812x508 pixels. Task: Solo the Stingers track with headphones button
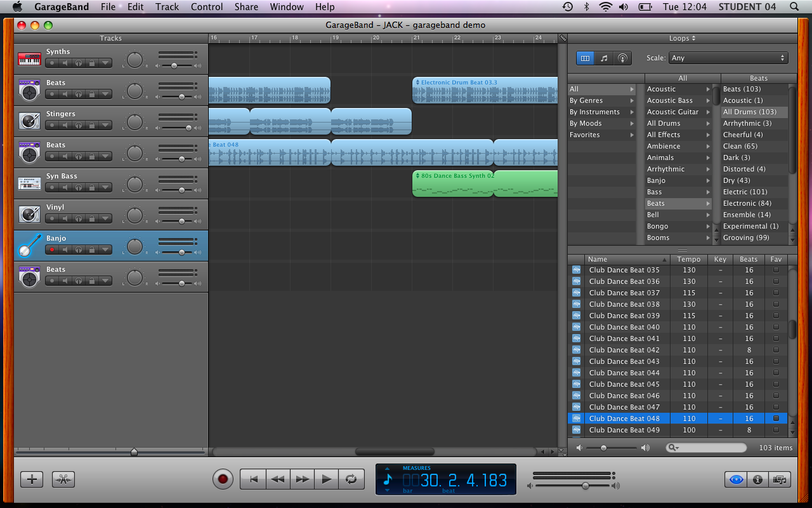(78, 125)
